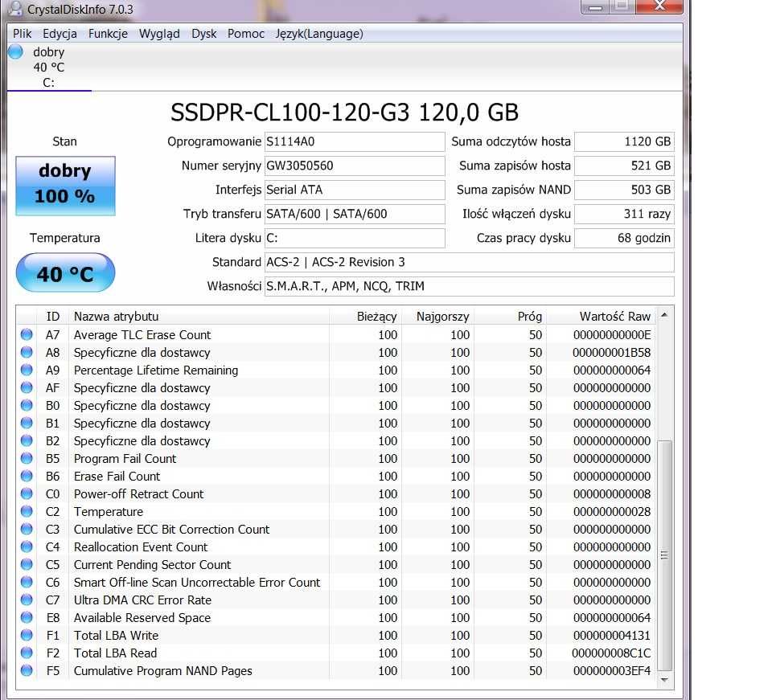
Task: Click the serial number field GW3050560
Action: (x=355, y=166)
